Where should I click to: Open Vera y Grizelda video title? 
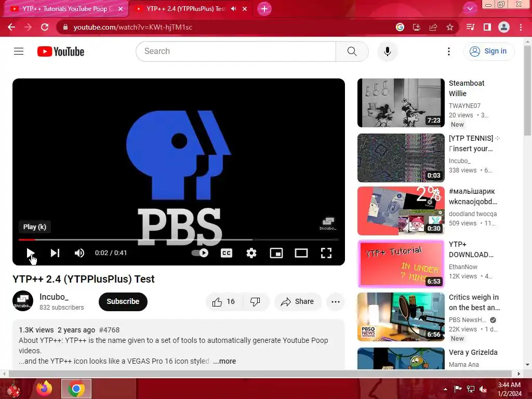(x=473, y=352)
